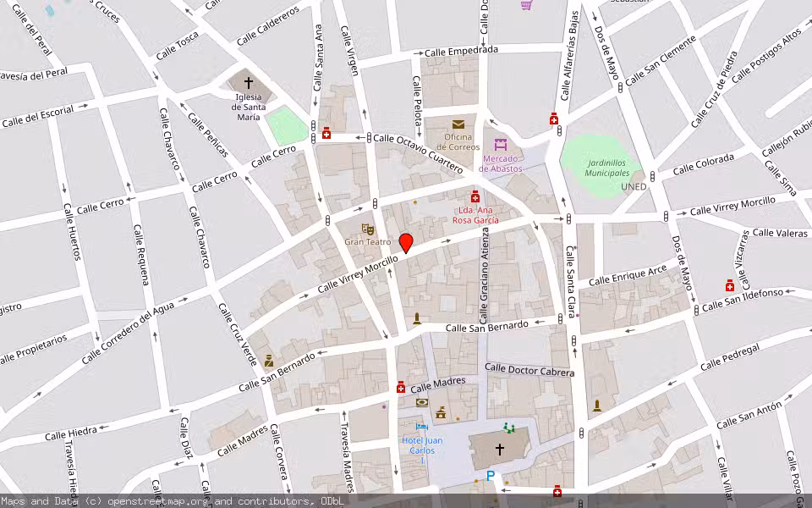Click the Calle Enrique Arce street label
812x508 pixels.
(x=628, y=276)
